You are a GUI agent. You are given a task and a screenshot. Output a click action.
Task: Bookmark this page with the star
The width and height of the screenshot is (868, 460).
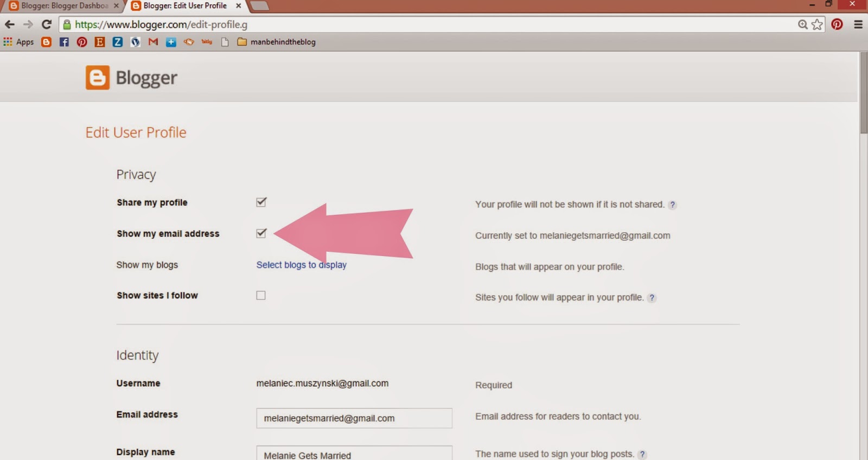click(817, 24)
